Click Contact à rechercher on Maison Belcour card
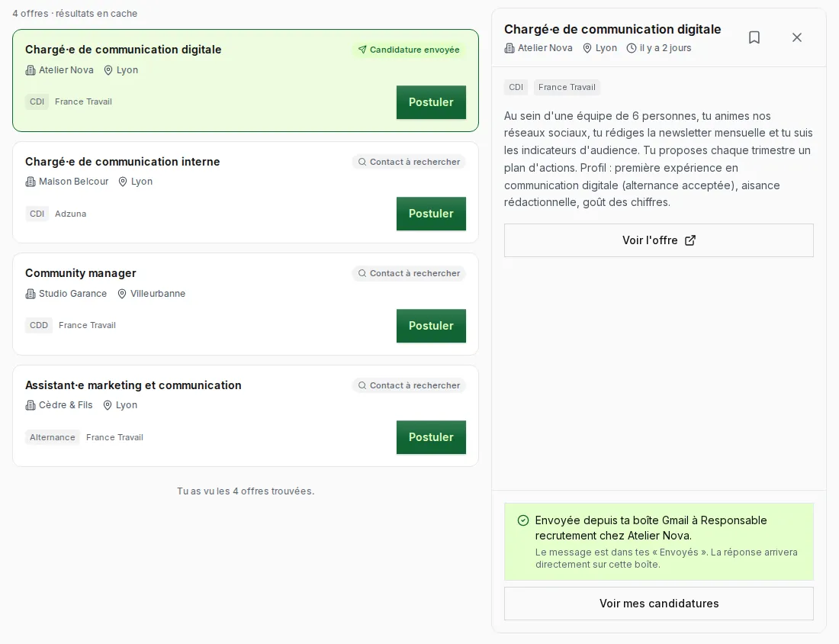Image resolution: width=839 pixels, height=644 pixels. (409, 162)
